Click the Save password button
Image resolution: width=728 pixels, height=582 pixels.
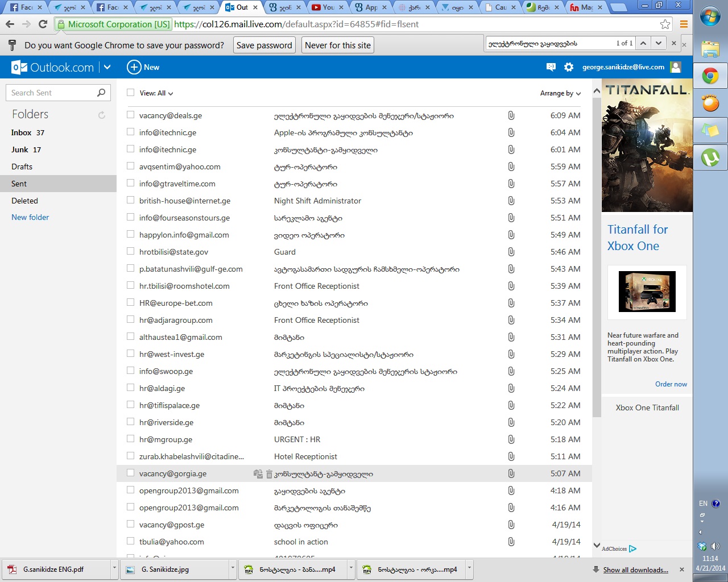pos(264,45)
